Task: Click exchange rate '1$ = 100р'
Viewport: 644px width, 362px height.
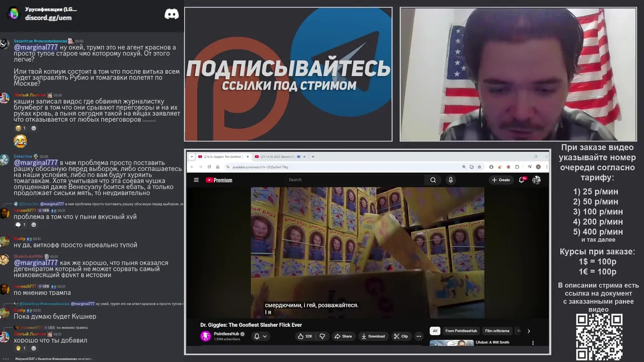Action: coord(597,261)
